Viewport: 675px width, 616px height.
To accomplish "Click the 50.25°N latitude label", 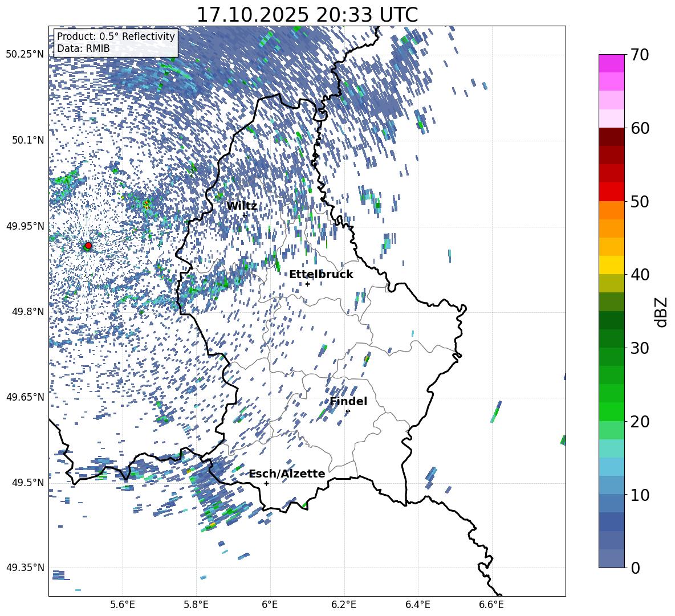I will click(x=25, y=55).
